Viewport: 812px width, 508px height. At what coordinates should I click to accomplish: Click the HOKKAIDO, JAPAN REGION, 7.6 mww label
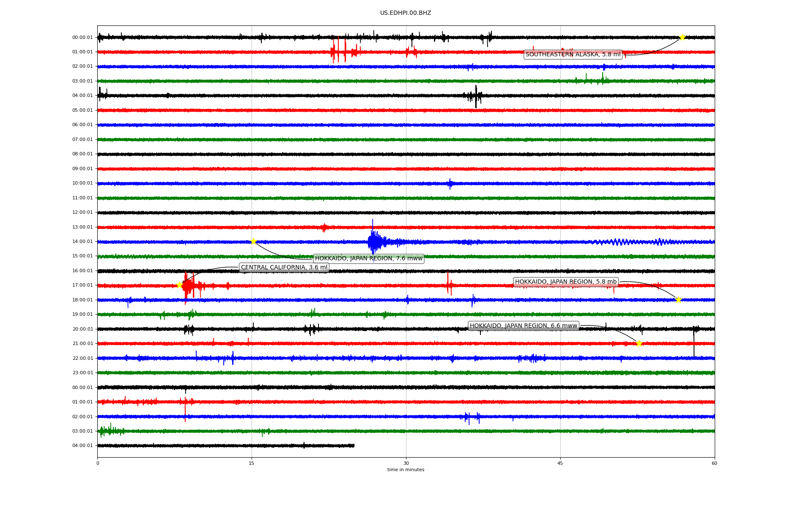368,258
